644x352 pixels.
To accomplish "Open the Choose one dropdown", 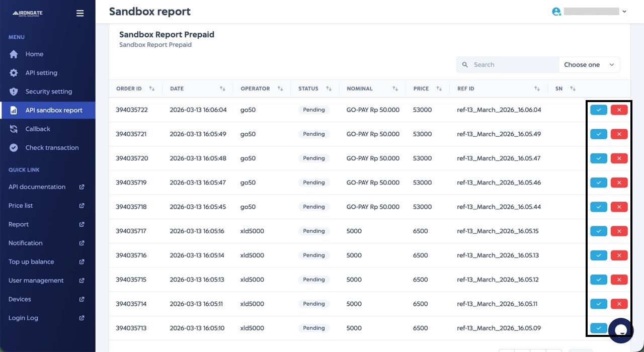I will (589, 64).
